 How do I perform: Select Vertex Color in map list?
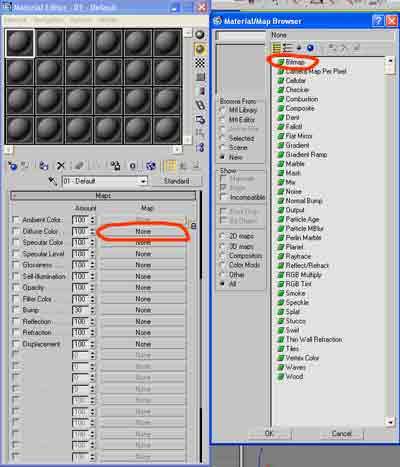[302, 358]
